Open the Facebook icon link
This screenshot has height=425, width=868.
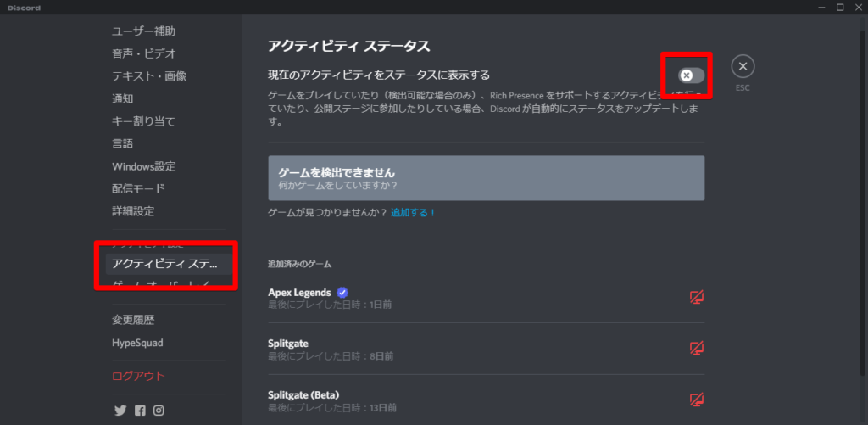coord(140,411)
